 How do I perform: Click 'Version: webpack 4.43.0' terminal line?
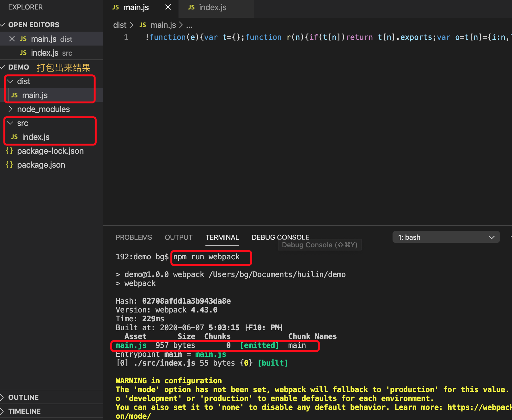point(167,310)
